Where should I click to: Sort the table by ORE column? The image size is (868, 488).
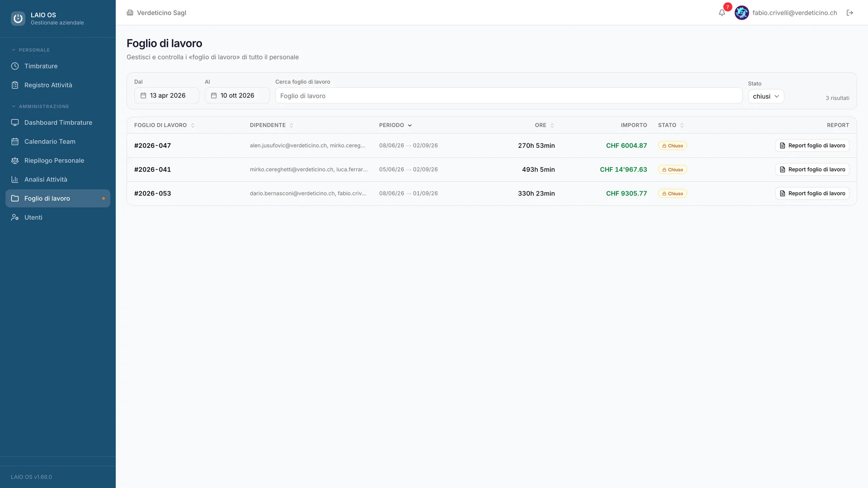click(x=544, y=125)
